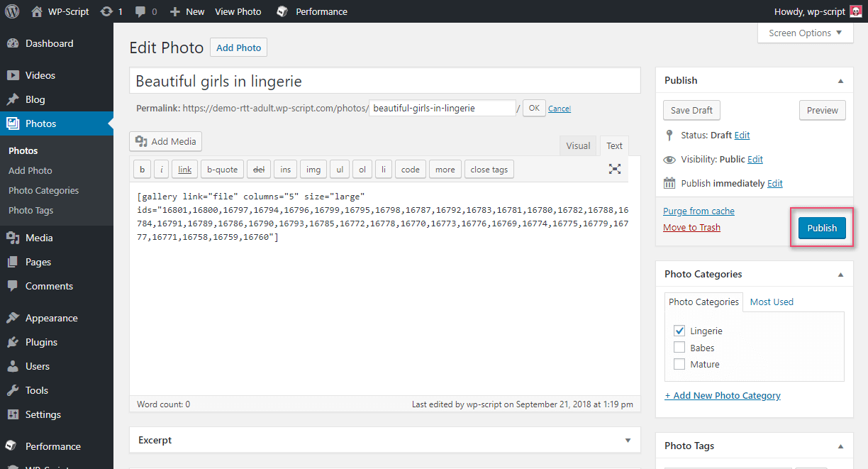The image size is (868, 469).
Task: Open the Screen Options dropdown
Action: pyautogui.click(x=805, y=33)
